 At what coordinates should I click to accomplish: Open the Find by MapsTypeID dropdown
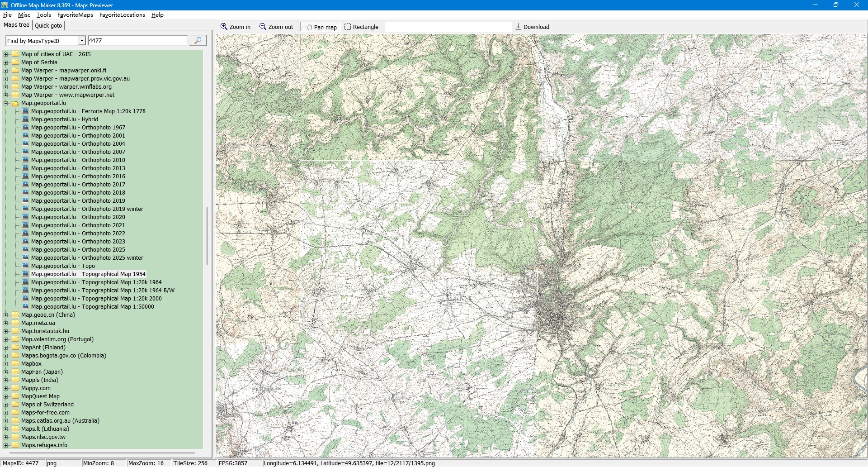click(81, 41)
